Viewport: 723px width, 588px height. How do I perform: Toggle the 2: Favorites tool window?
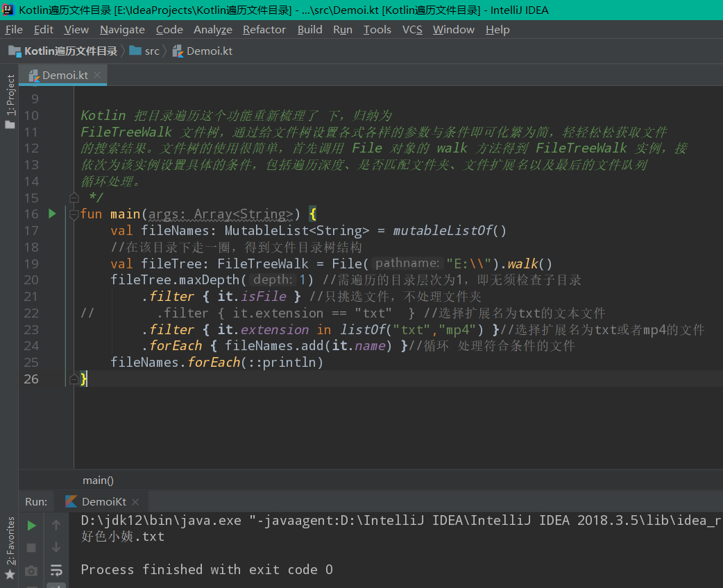tap(10, 548)
